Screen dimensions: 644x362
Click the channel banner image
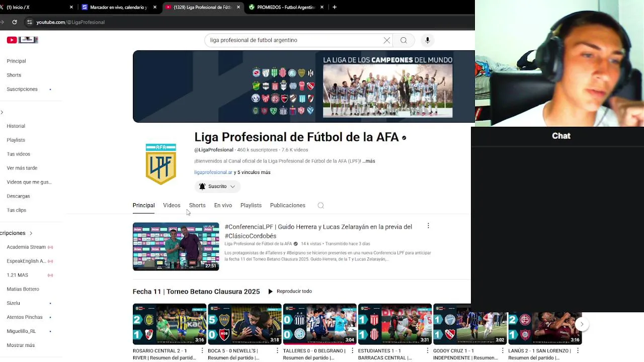[304, 86]
